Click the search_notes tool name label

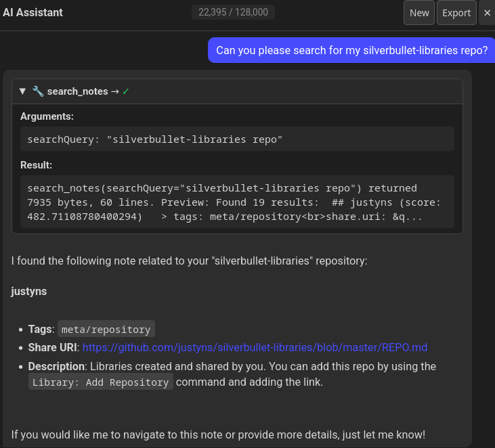pos(77,91)
